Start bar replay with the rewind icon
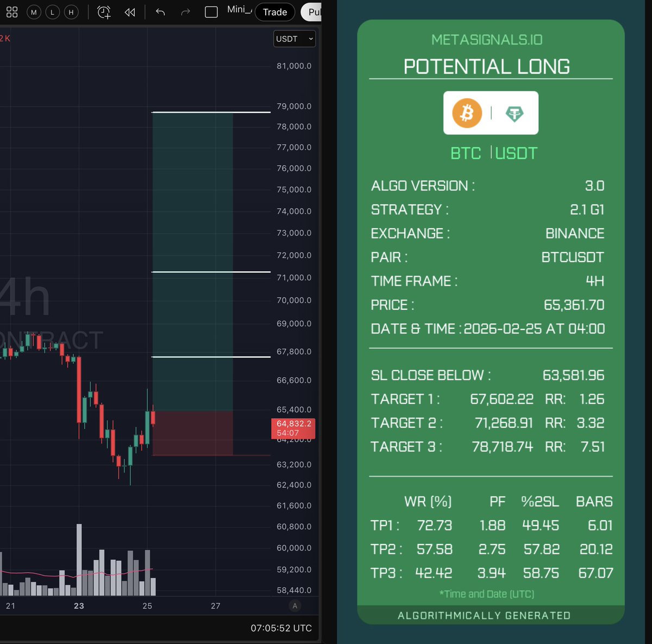Image resolution: width=652 pixels, height=644 pixels. 130,12
